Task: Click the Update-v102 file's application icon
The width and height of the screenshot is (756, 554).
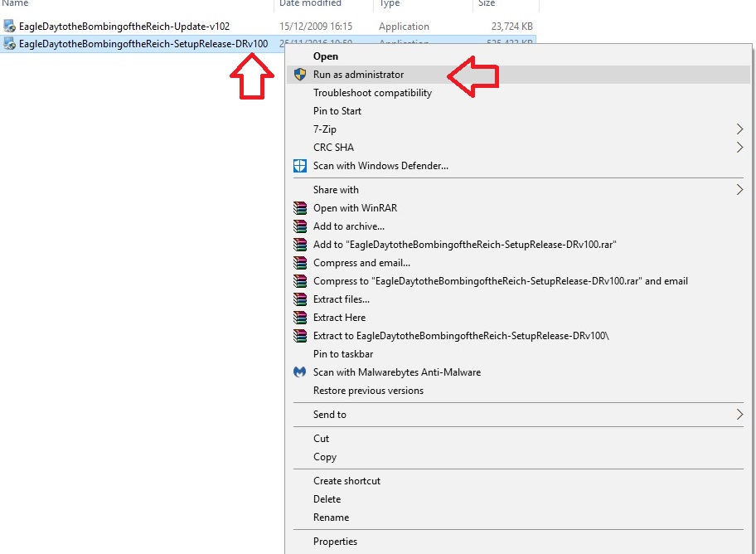Action: pyautogui.click(x=9, y=26)
